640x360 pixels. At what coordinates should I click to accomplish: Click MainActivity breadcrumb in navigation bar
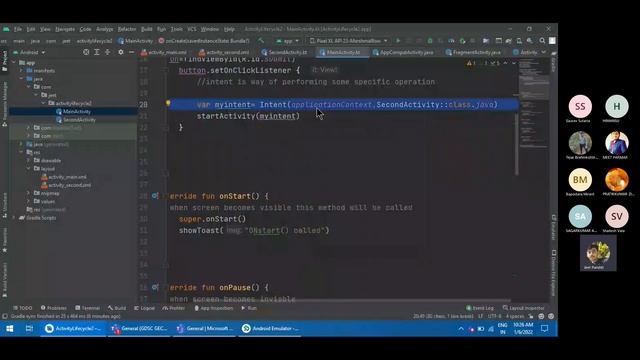click(135, 41)
